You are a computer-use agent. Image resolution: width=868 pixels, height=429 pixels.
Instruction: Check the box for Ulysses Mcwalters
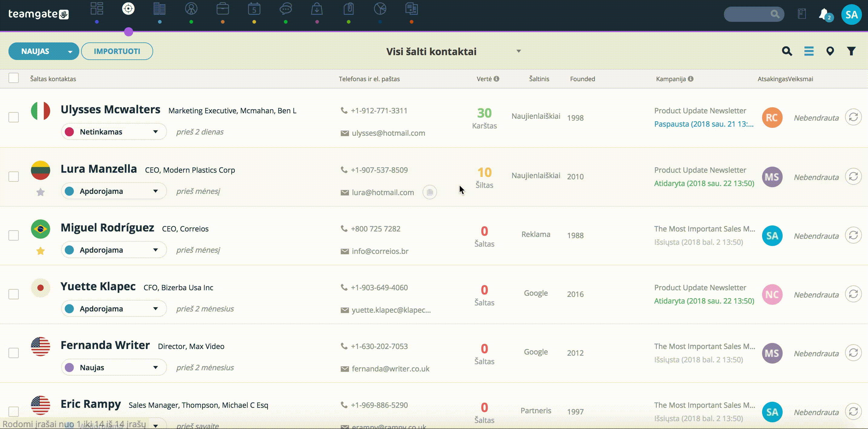pos(14,117)
